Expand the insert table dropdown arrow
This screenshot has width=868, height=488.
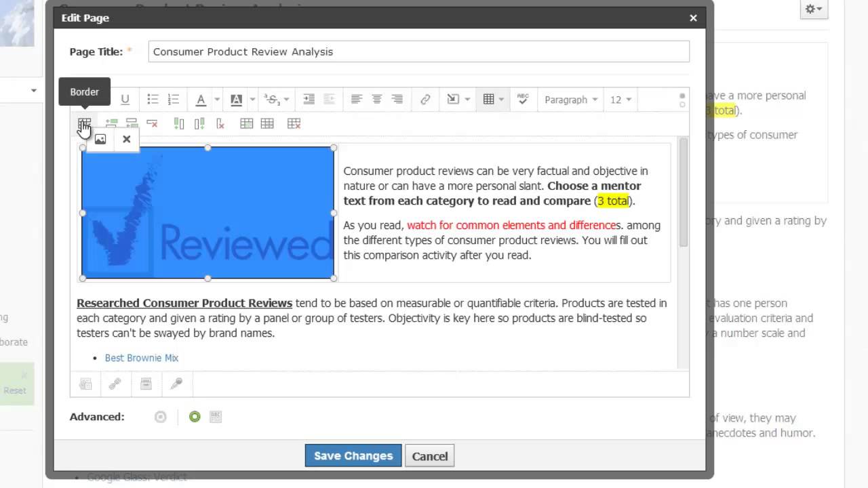502,100
